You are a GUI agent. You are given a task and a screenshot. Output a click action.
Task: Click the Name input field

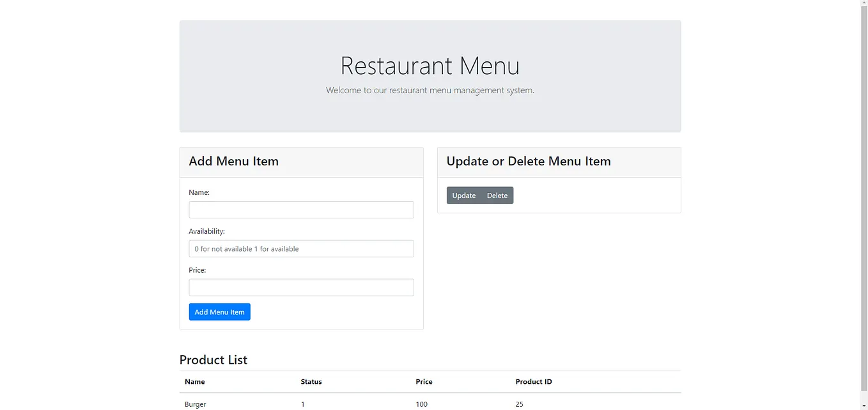[301, 209]
